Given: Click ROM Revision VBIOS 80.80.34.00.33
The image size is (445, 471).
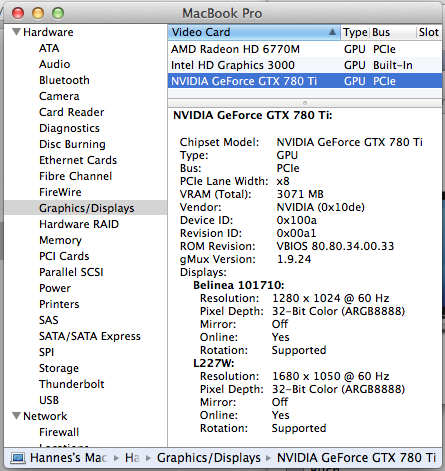Looking at the screenshot, I should click(x=335, y=246).
